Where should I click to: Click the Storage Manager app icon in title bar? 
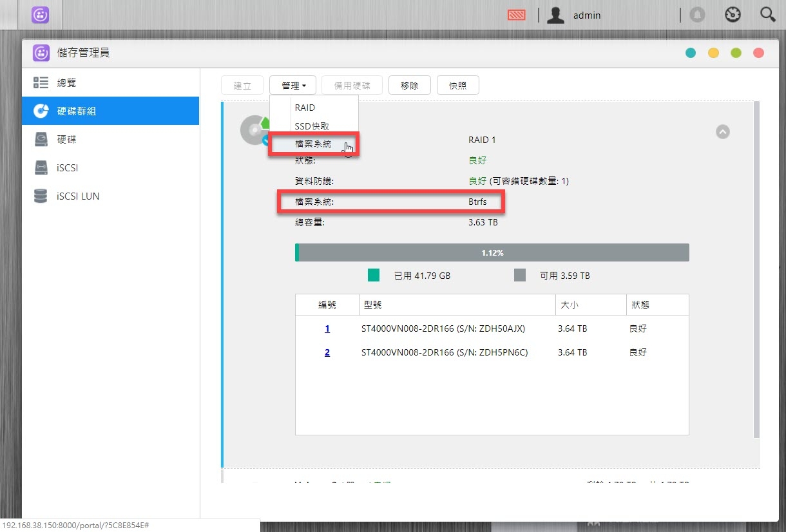(41, 53)
